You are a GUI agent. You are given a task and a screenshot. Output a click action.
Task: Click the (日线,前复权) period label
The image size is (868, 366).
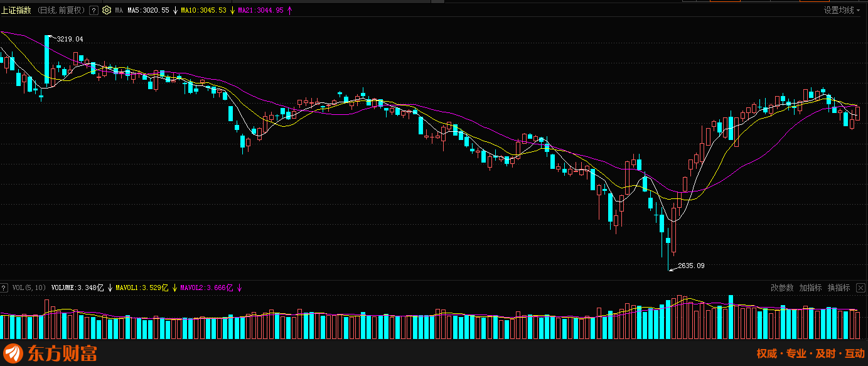pyautogui.click(x=62, y=11)
